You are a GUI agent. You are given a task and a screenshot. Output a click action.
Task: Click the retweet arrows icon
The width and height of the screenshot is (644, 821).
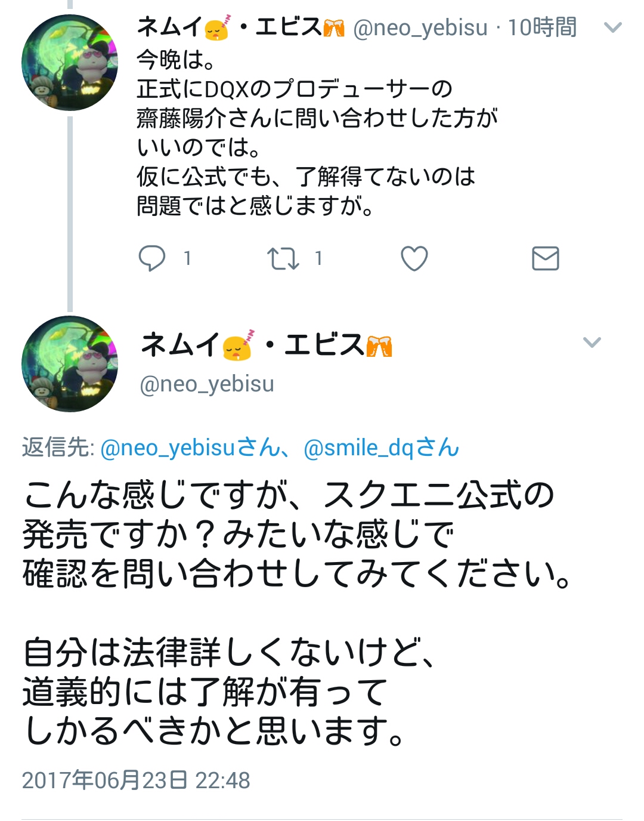(x=283, y=258)
